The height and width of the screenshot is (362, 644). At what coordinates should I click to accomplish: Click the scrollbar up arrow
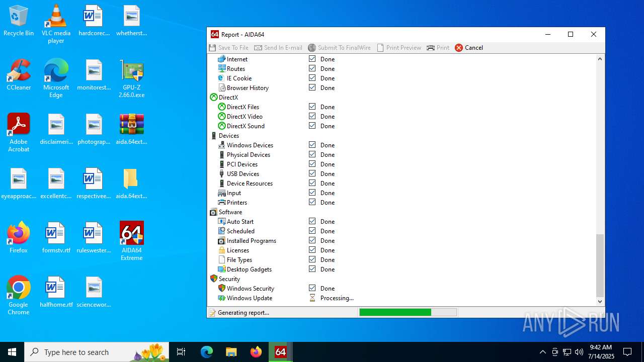click(600, 59)
